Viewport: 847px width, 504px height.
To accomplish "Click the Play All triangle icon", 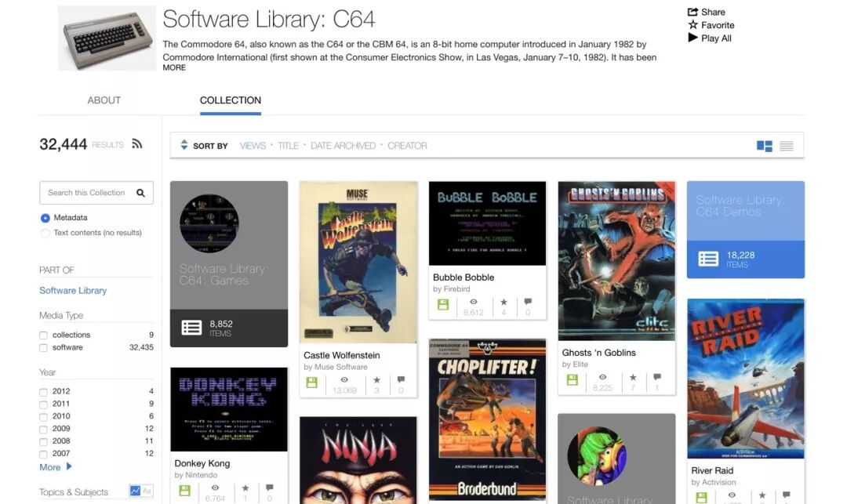I will click(x=693, y=38).
